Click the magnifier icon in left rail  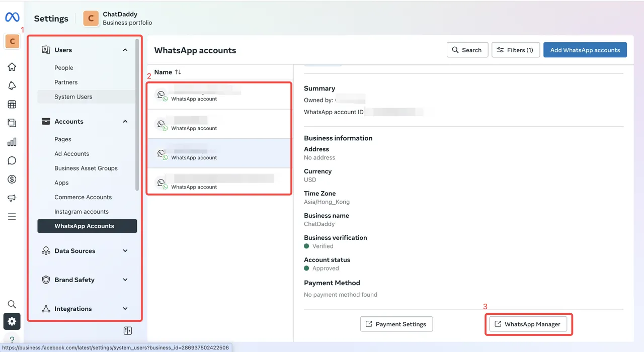12,304
